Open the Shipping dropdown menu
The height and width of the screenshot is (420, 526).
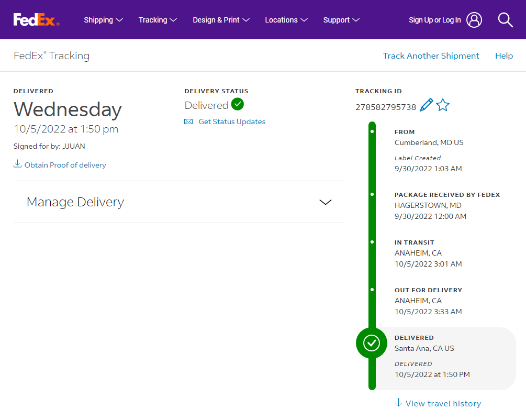pyautogui.click(x=103, y=20)
